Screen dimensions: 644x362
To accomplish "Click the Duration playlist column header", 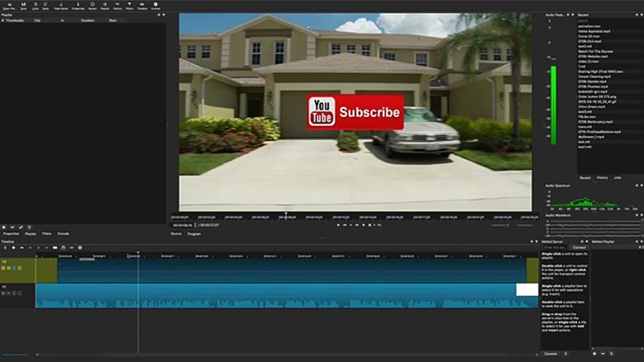I will [x=88, y=21].
